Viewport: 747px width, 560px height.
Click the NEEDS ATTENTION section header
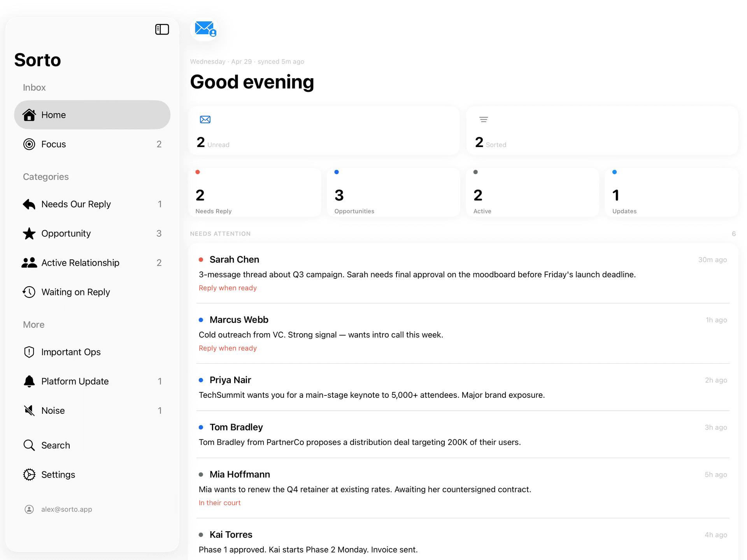coord(220,234)
